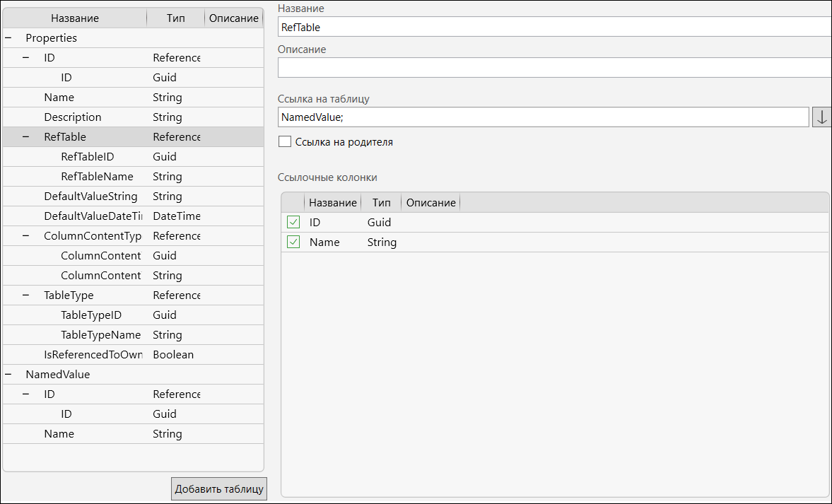Collapse the NamedValue table node

(8, 375)
